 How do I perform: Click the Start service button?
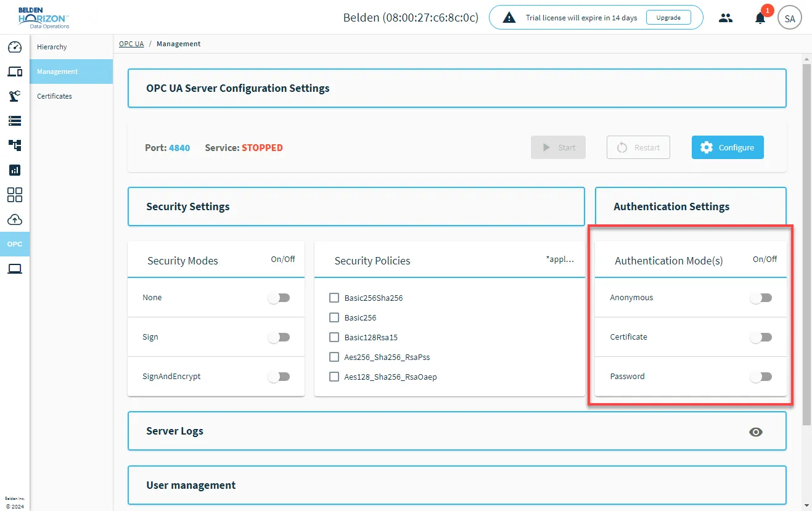click(558, 147)
